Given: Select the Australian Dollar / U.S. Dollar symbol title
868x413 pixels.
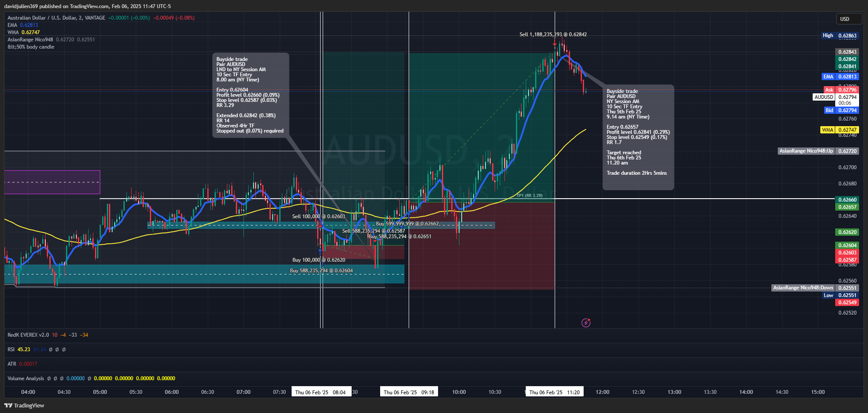Looking at the screenshot, I should [56, 18].
